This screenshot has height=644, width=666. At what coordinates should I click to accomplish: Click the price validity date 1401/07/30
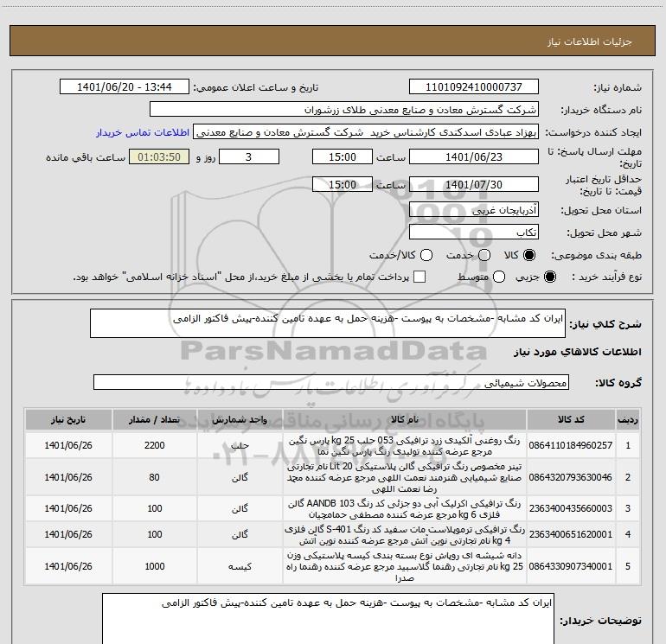474,184
